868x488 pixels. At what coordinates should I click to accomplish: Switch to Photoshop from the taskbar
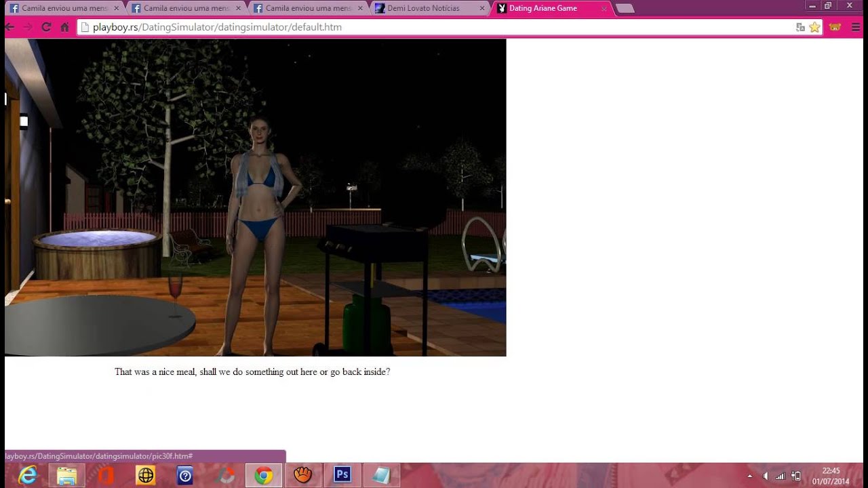(342, 476)
